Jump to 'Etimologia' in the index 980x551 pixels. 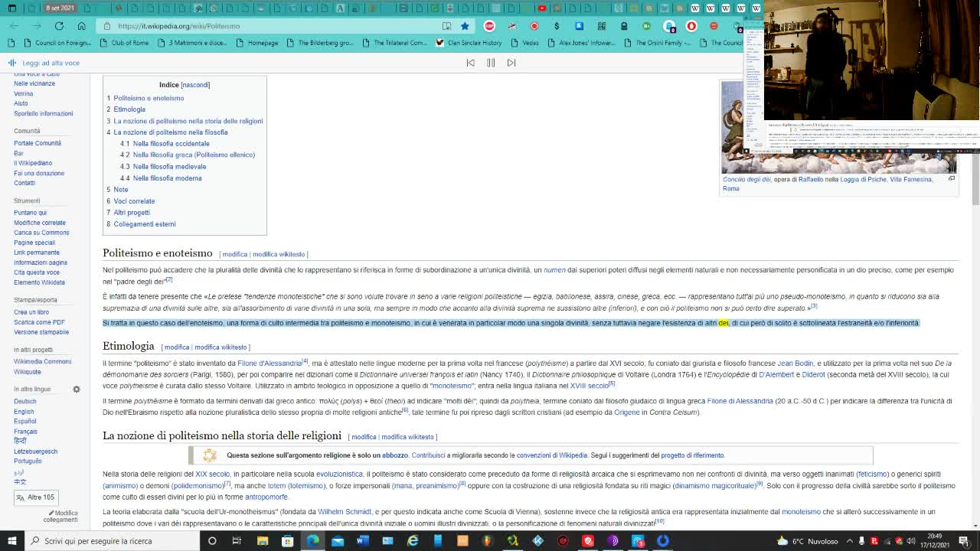click(129, 109)
